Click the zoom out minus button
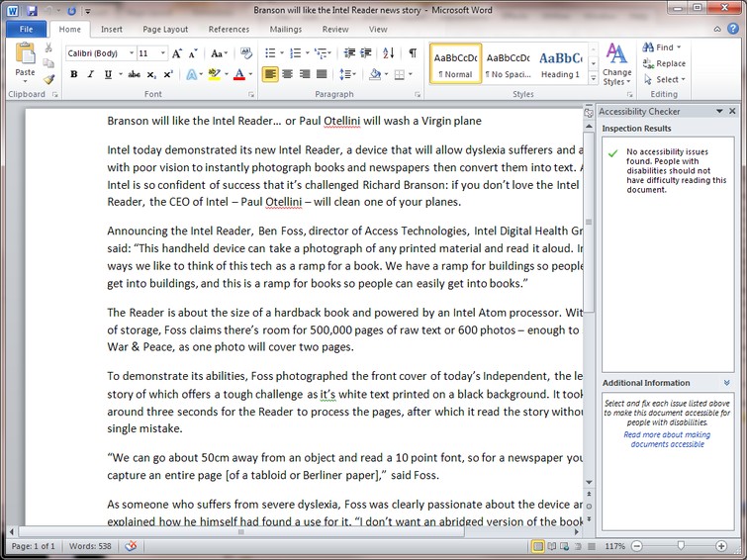Viewport: 747px width, 560px height. point(637,546)
